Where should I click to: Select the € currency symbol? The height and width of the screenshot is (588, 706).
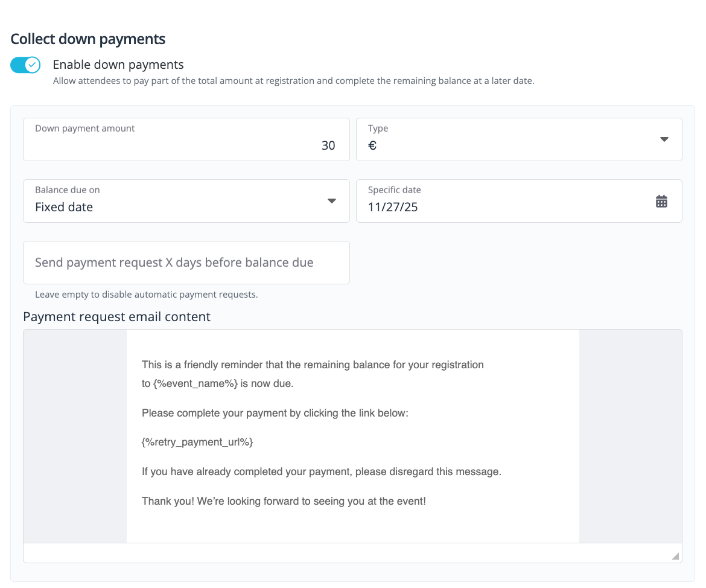coord(372,145)
